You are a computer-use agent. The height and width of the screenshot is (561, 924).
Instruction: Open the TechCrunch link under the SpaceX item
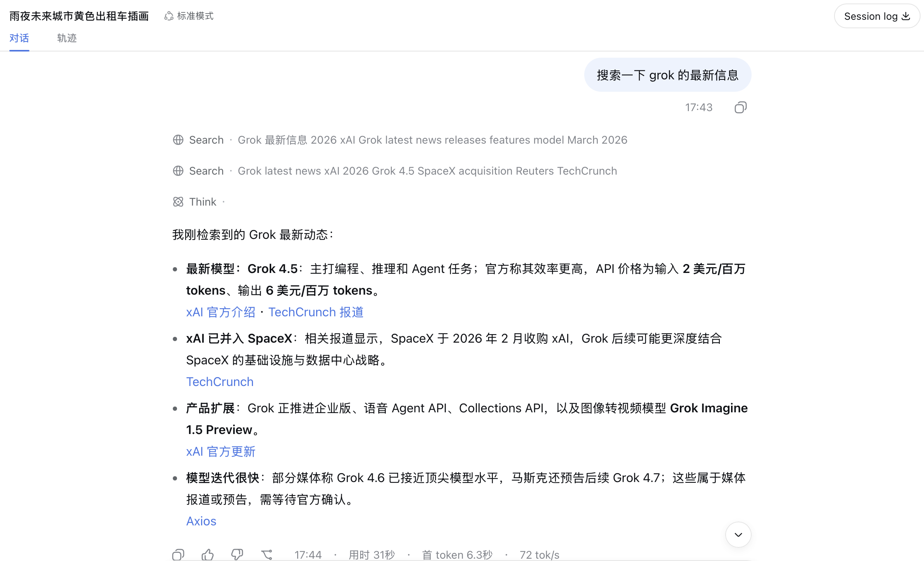(220, 382)
